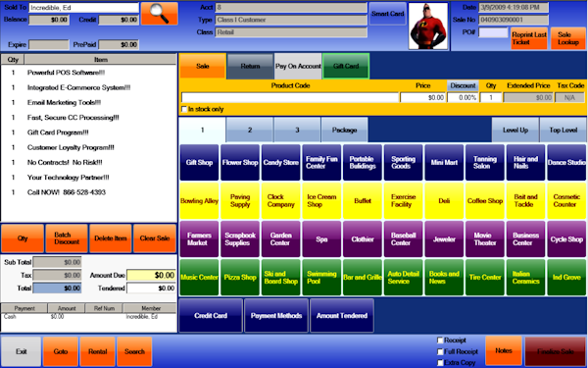
Task: Enable the Receipt checkbox
Action: [440, 341]
